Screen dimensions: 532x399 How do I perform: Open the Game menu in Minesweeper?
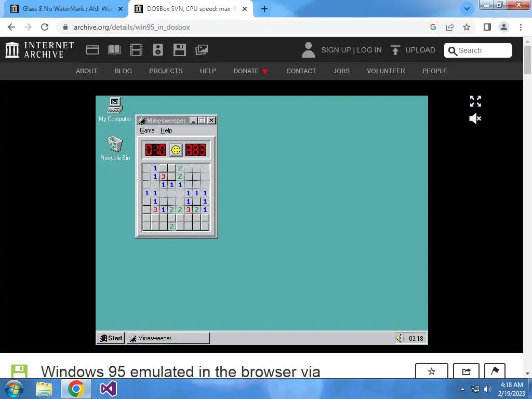[x=147, y=130]
